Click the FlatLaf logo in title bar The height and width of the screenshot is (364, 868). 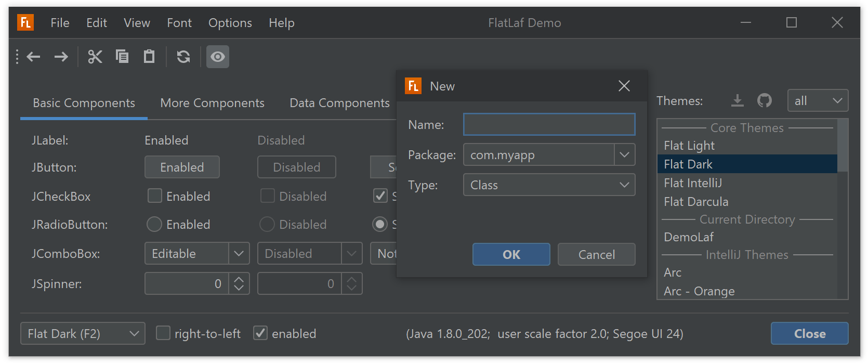coord(25,22)
